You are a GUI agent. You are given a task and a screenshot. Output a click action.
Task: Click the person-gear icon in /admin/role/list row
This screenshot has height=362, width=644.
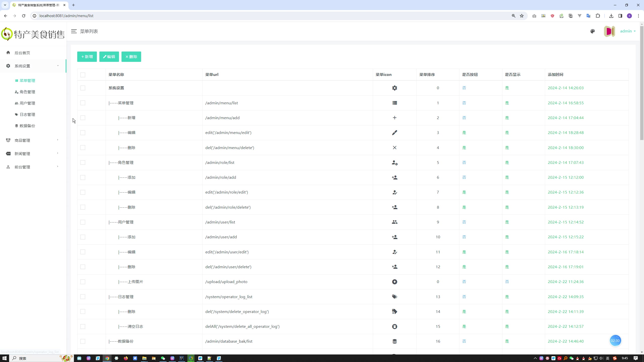[394, 163]
